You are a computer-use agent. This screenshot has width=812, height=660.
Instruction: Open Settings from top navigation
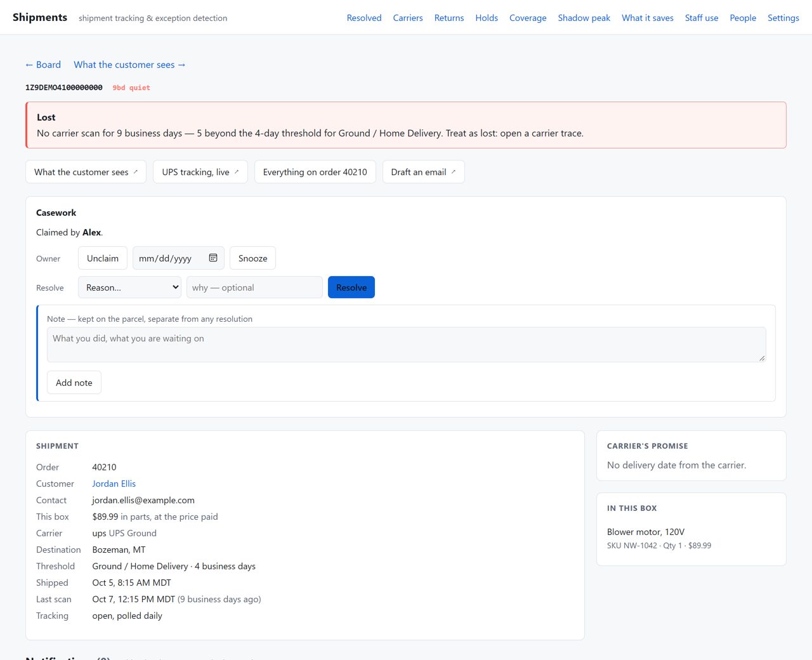[x=783, y=18]
